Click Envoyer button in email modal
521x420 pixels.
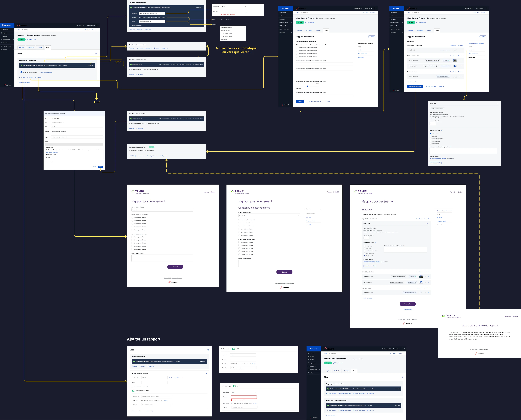click(101, 167)
